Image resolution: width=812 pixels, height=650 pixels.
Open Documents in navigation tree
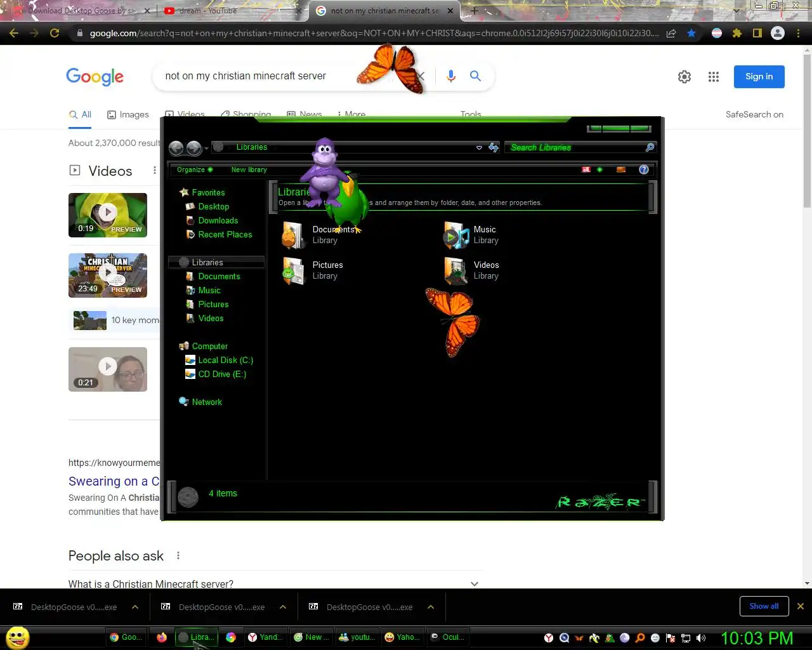tap(219, 276)
